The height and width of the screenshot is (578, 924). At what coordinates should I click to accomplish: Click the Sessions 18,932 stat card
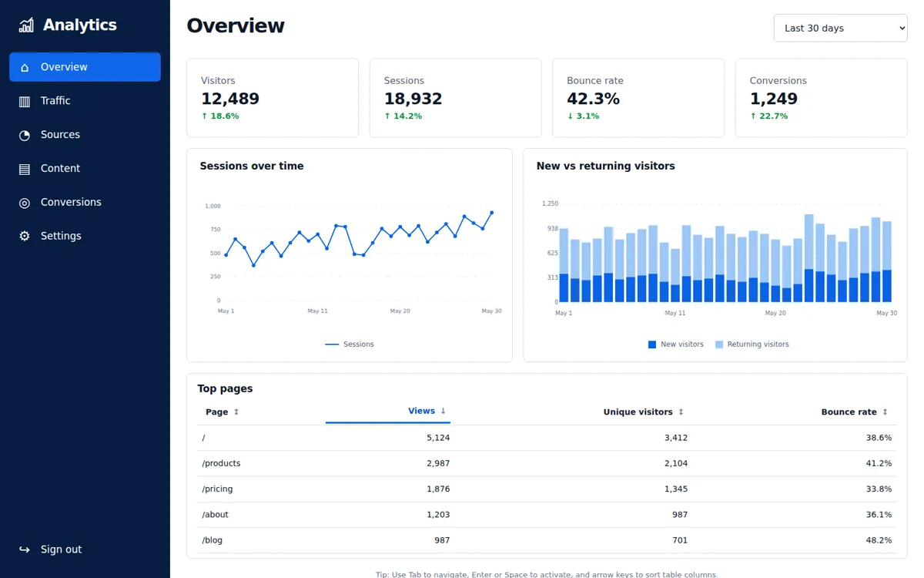tap(455, 98)
